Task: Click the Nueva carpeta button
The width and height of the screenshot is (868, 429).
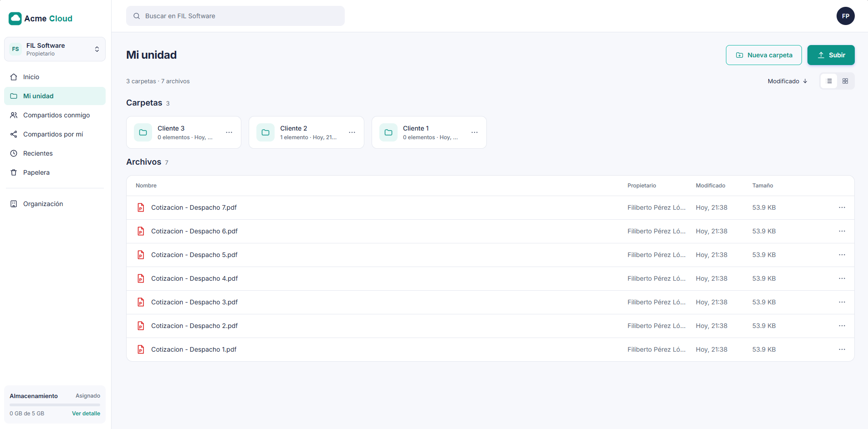Action: (764, 55)
